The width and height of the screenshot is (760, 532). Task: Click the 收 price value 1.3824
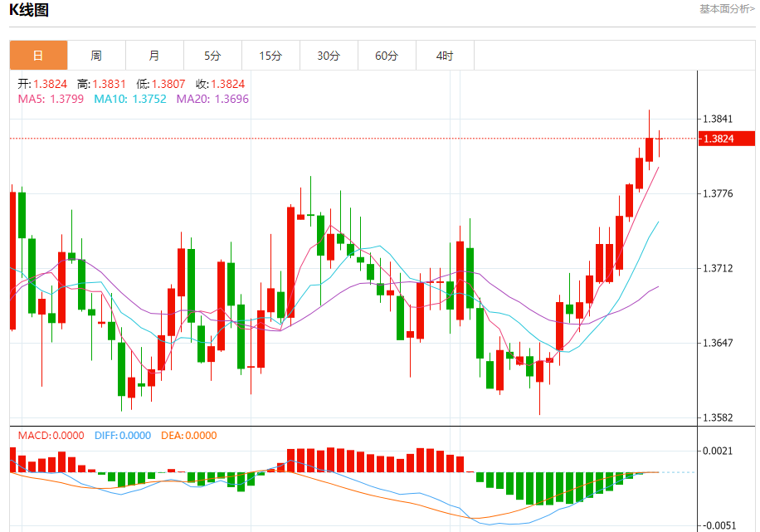[x=228, y=84]
